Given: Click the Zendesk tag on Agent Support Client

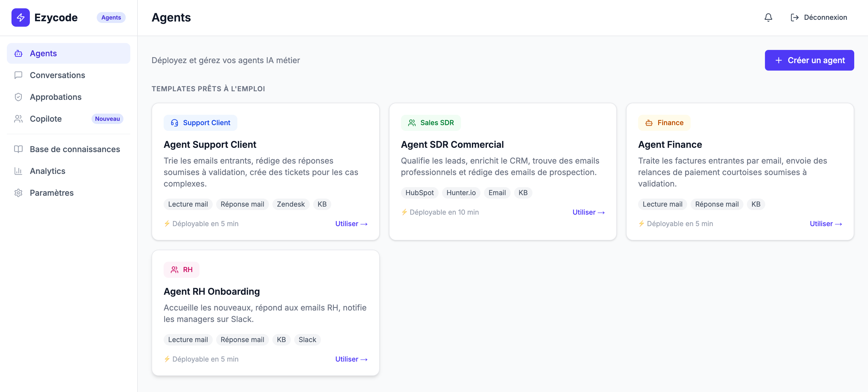Looking at the screenshot, I should click(290, 204).
